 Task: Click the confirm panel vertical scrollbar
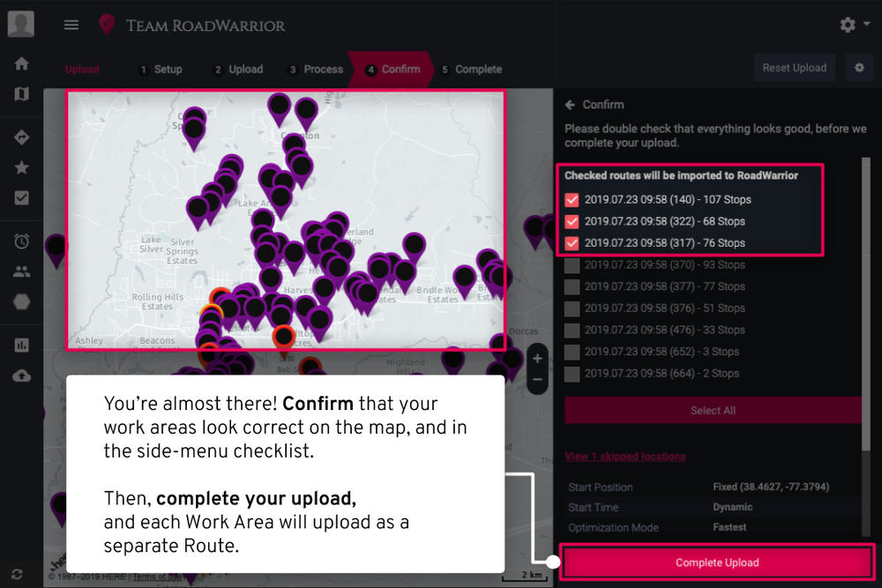pyautogui.click(x=866, y=303)
